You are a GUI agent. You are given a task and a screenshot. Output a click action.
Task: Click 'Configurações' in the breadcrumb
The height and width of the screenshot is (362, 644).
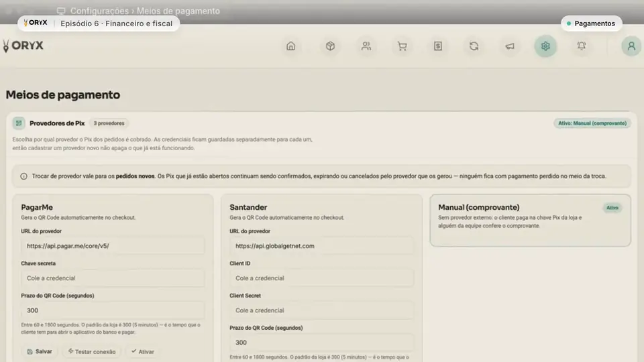[99, 11]
